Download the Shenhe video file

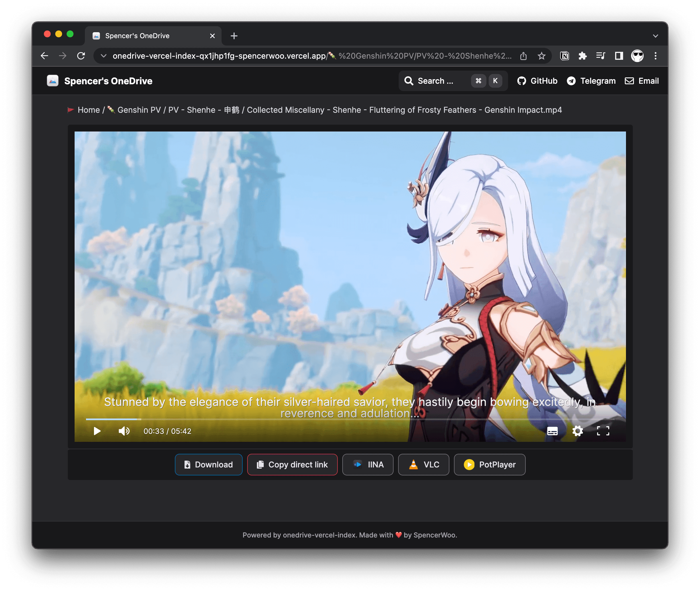pyautogui.click(x=208, y=464)
